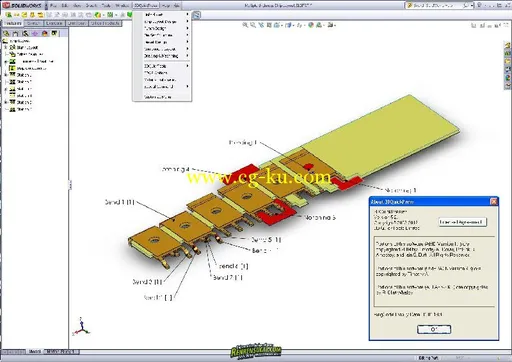Switch to the Office Products tab
The width and height of the screenshot is (512, 362).
(x=105, y=23)
